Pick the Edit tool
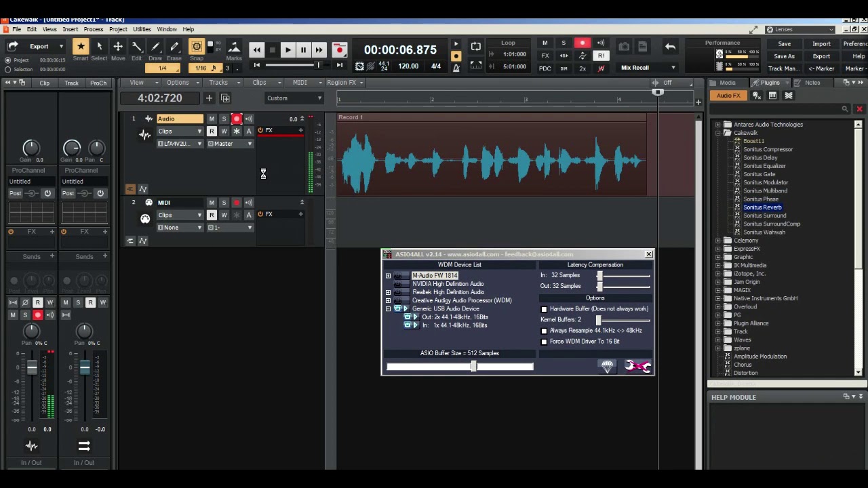The width and height of the screenshot is (868, 488). [136, 46]
